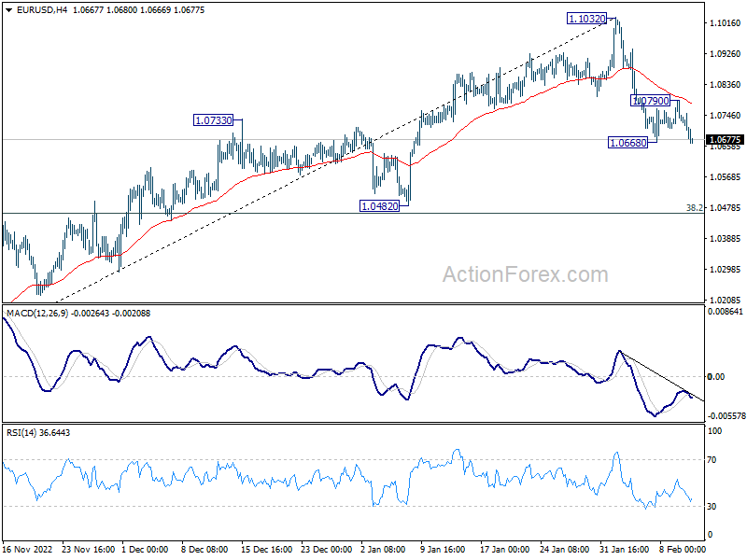The height and width of the screenshot is (560, 747).
Task: Click the 1 Dec 00:00 date label
Action: [x=145, y=549]
